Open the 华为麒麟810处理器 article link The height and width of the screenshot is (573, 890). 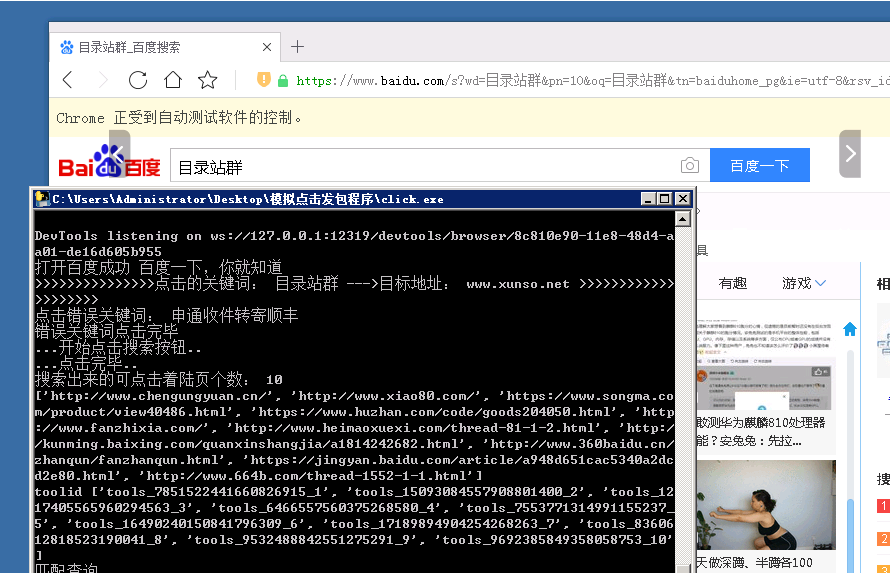point(761,431)
